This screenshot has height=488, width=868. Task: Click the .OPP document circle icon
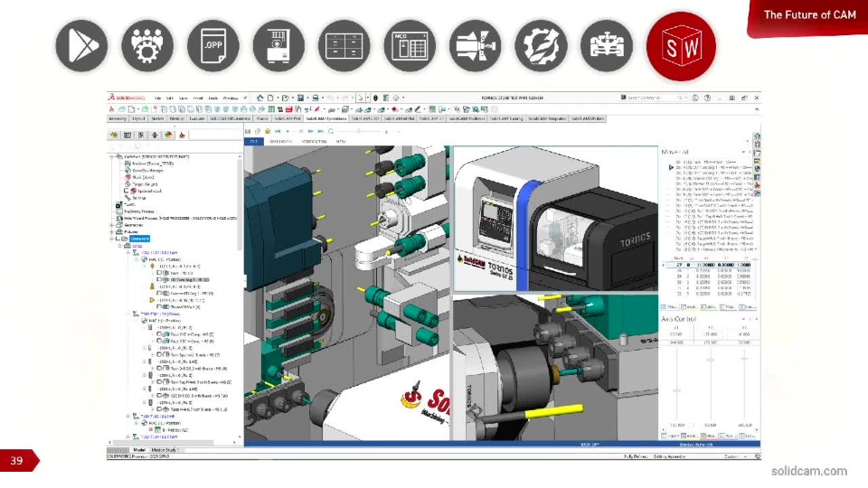[x=213, y=45]
